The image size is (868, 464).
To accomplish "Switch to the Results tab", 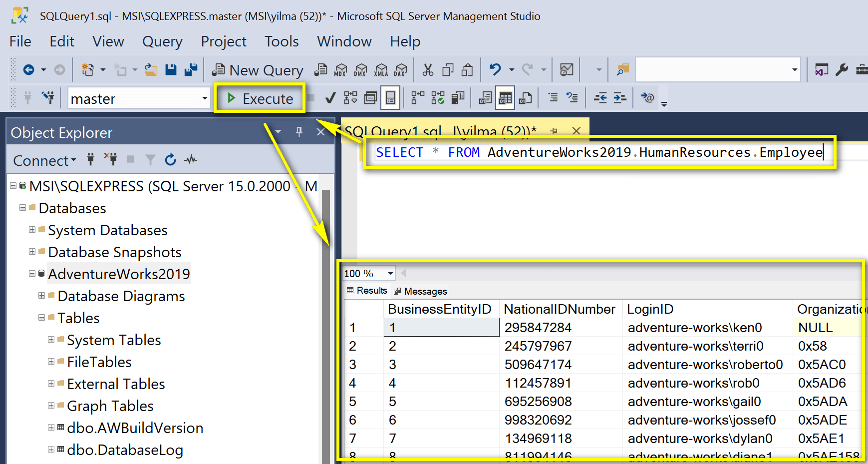I will click(367, 291).
